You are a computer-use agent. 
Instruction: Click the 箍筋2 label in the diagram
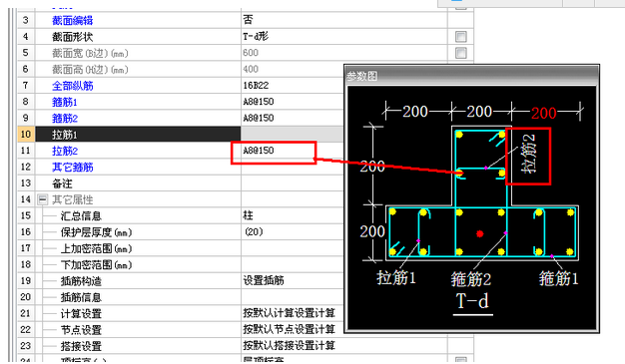pos(471,279)
